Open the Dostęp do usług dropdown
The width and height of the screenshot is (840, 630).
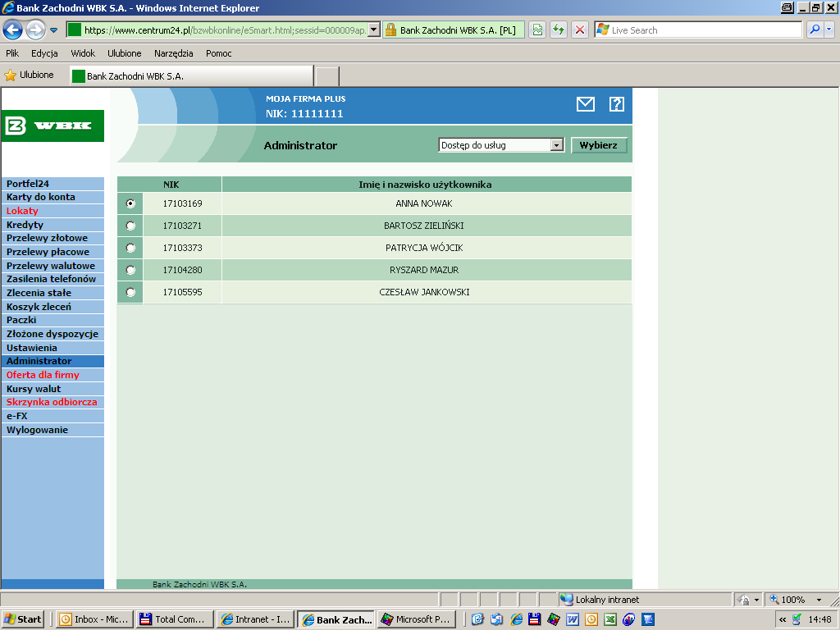(x=501, y=145)
